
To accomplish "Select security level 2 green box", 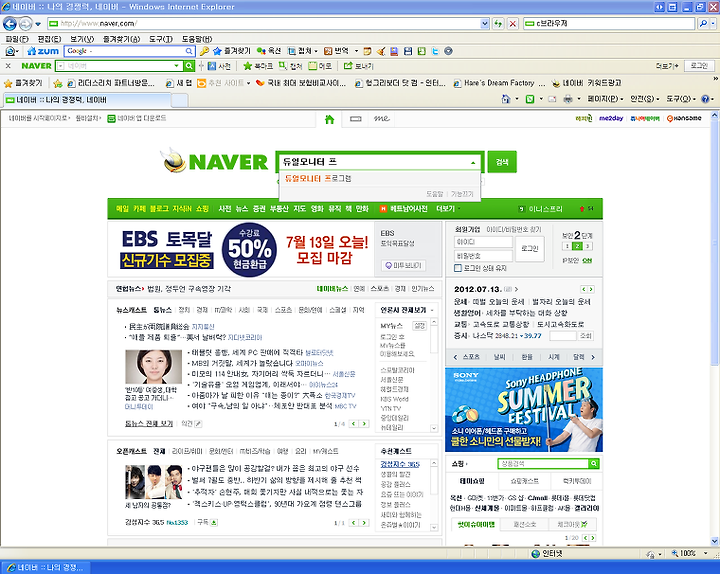I will click(578, 247).
